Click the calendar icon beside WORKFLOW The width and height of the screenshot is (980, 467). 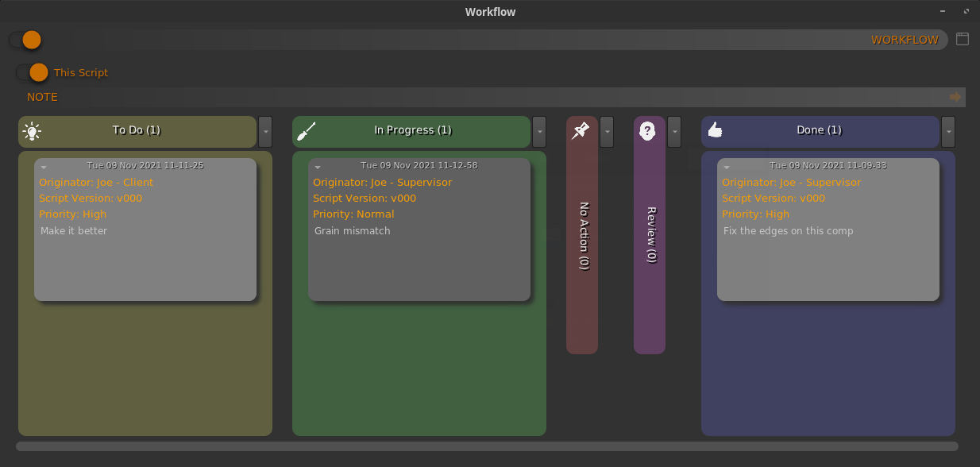click(x=962, y=39)
